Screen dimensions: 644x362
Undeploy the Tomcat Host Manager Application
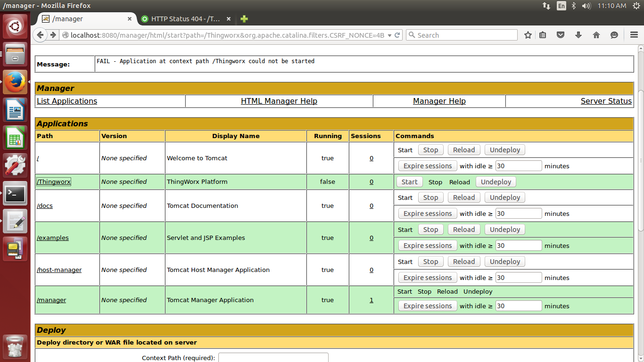(x=505, y=262)
